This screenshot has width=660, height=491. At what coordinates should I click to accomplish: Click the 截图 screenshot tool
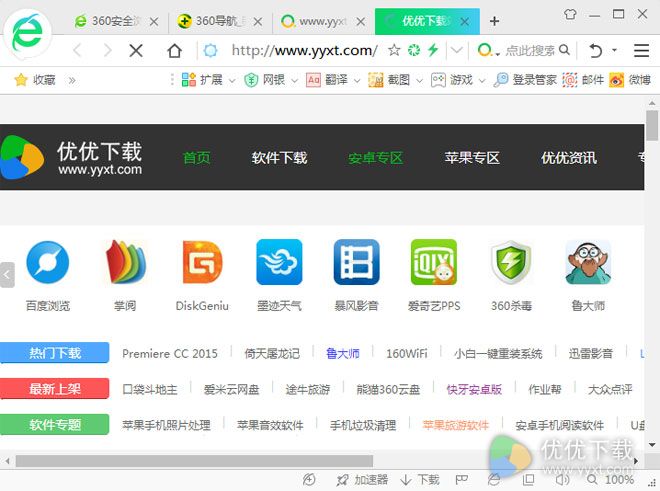pyautogui.click(x=389, y=80)
